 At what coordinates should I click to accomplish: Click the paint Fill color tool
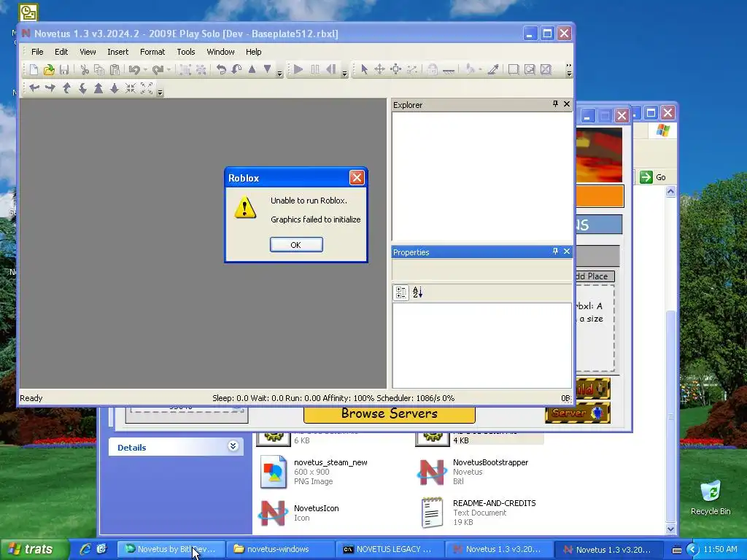(471, 69)
